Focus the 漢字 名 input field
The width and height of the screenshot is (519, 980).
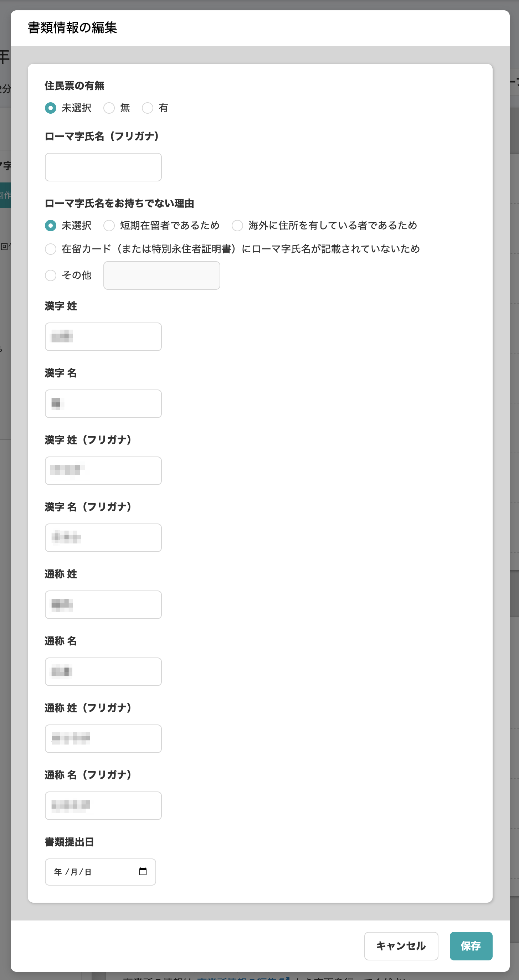click(x=103, y=404)
